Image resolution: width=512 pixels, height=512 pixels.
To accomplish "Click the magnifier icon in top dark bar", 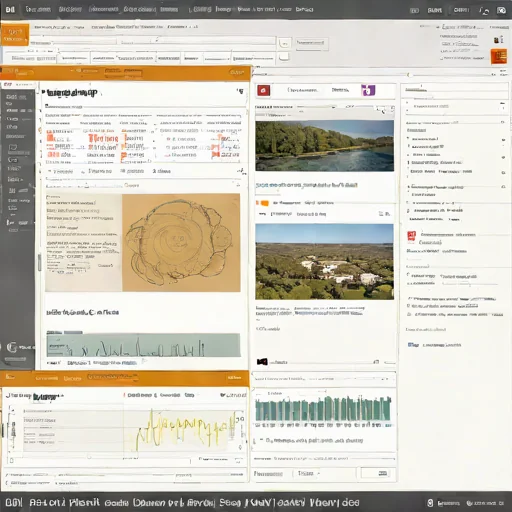I will tap(484, 11).
